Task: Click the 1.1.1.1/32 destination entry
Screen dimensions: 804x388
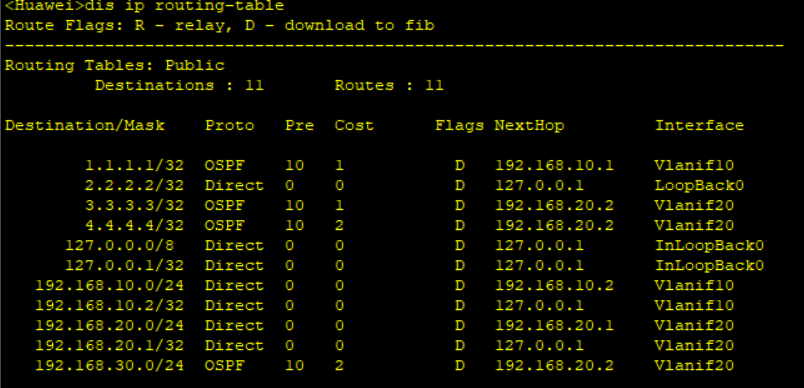Action: coord(134,166)
